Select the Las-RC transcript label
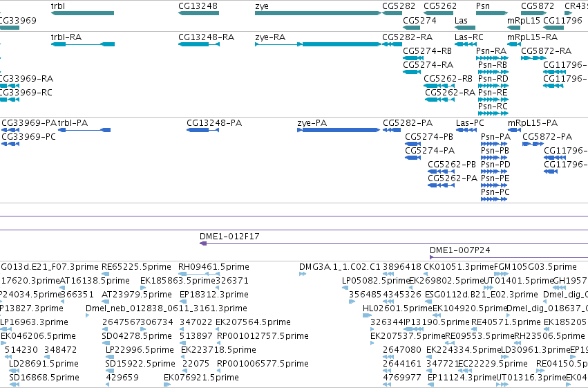588x388 pixels. pyautogui.click(x=468, y=37)
